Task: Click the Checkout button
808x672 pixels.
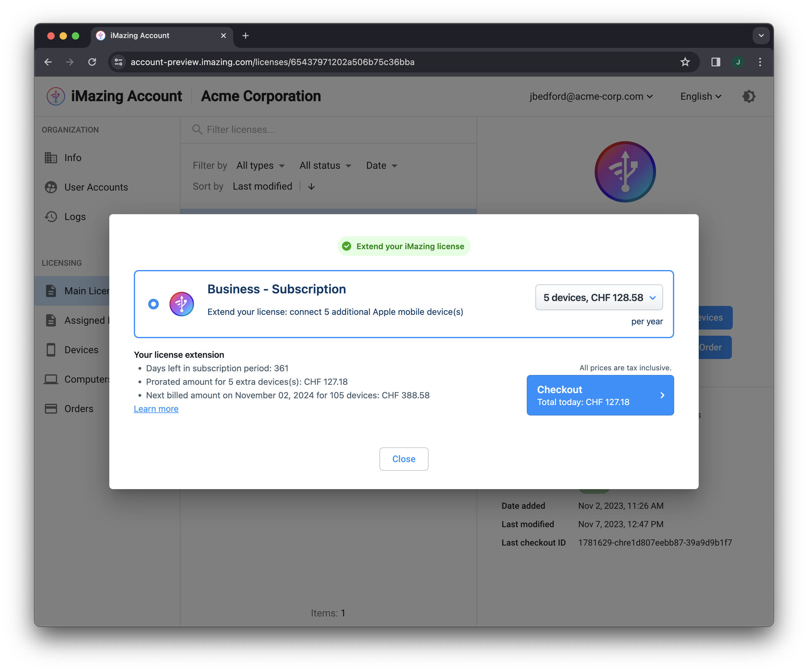Action: pos(600,395)
